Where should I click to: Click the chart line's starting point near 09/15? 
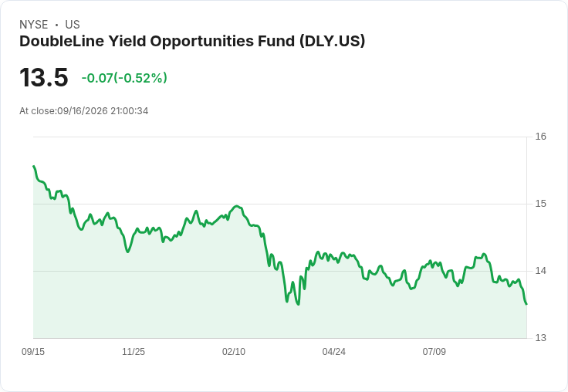click(x=34, y=166)
